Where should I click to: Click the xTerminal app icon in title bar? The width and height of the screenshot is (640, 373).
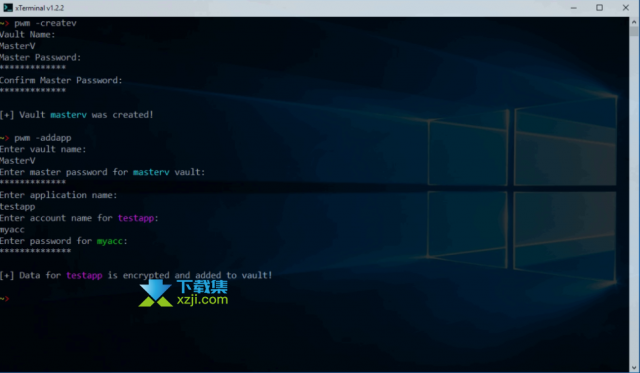[x=8, y=8]
